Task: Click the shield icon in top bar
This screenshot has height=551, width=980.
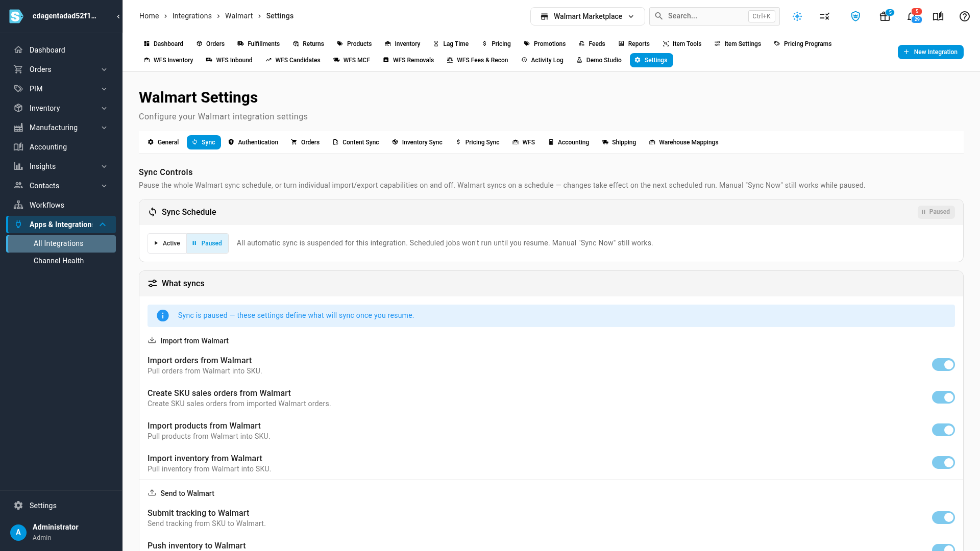Action: (x=855, y=16)
